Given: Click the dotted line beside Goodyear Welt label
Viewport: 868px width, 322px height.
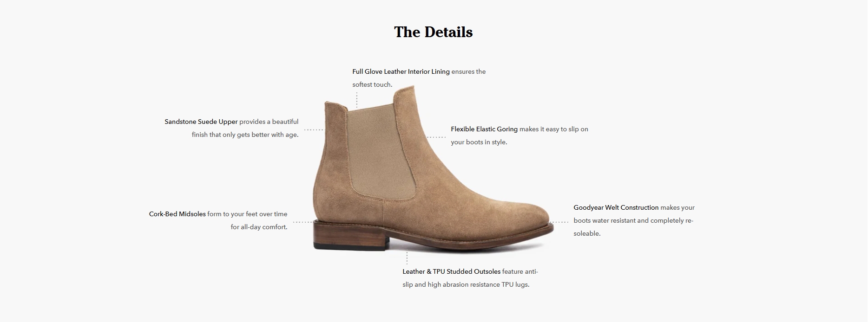Looking at the screenshot, I should [559, 222].
